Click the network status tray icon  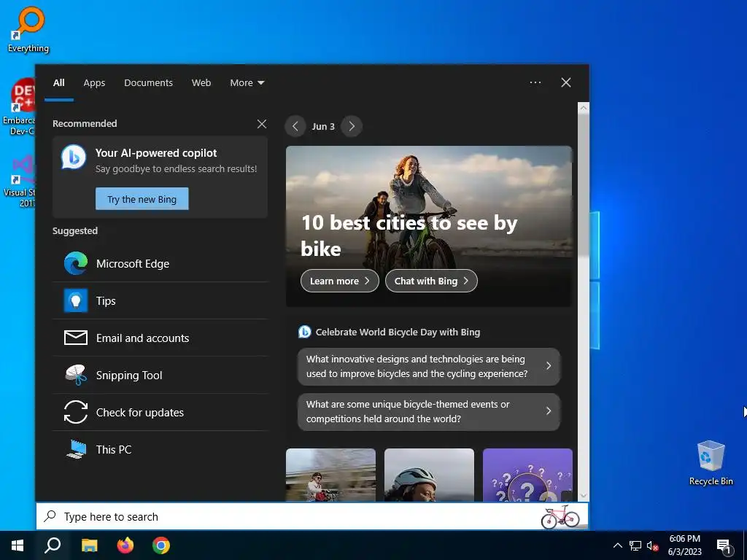click(x=635, y=545)
